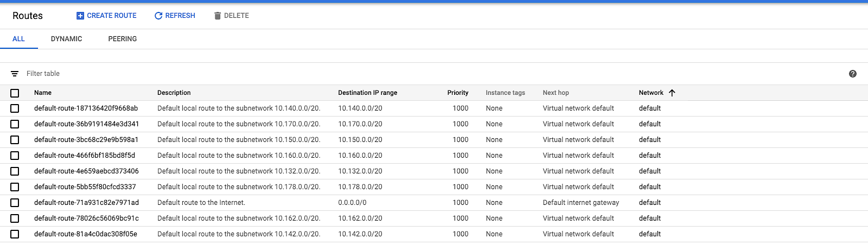Check the default-route-187136420f9668ab row checkbox

click(x=15, y=108)
